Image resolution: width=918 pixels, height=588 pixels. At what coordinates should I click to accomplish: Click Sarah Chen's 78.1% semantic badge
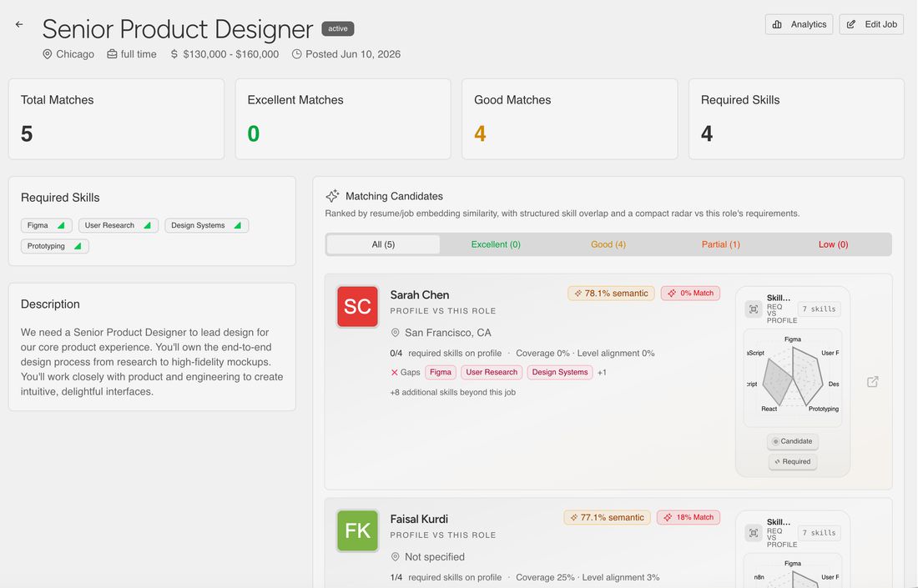pos(611,293)
